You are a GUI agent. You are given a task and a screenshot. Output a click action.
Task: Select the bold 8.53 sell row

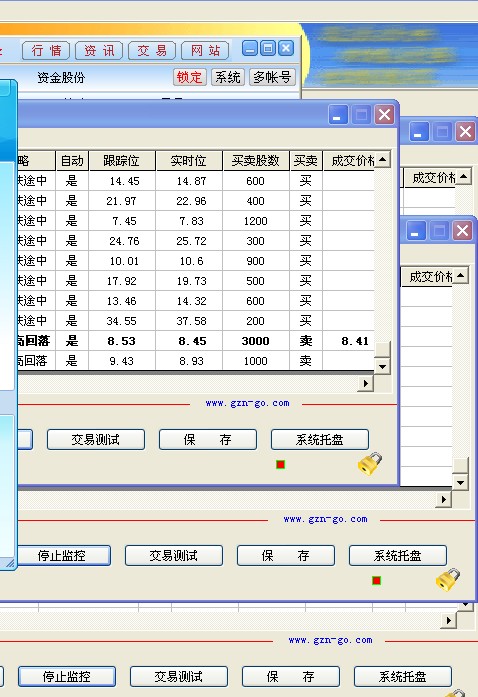(x=196, y=341)
